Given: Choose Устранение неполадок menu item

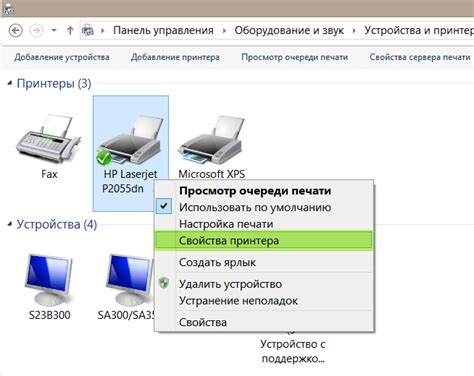Looking at the screenshot, I should point(264,301).
